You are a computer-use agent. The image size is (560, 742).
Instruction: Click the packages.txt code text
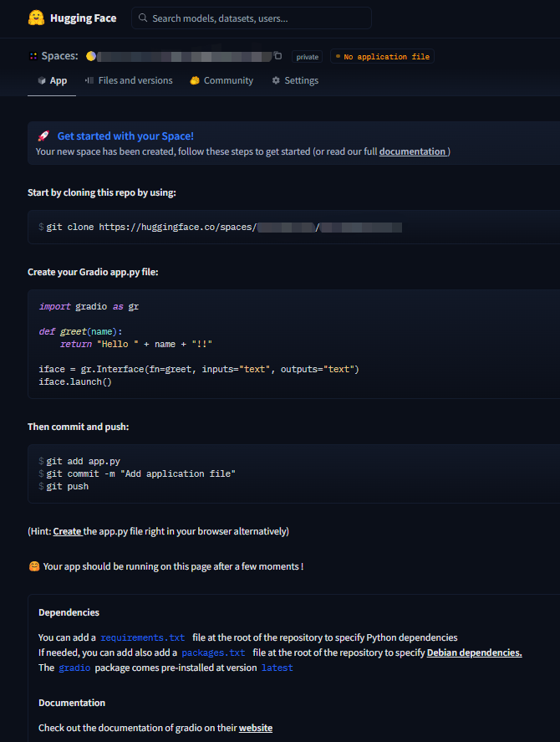pos(213,653)
